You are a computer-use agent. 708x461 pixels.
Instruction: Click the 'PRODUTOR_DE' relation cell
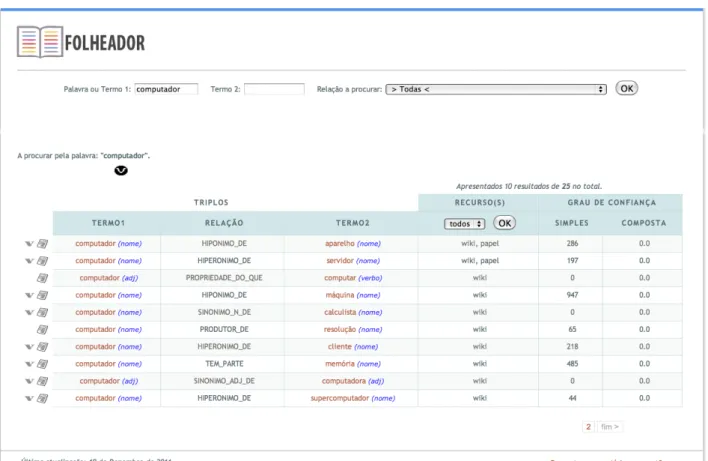click(224, 329)
